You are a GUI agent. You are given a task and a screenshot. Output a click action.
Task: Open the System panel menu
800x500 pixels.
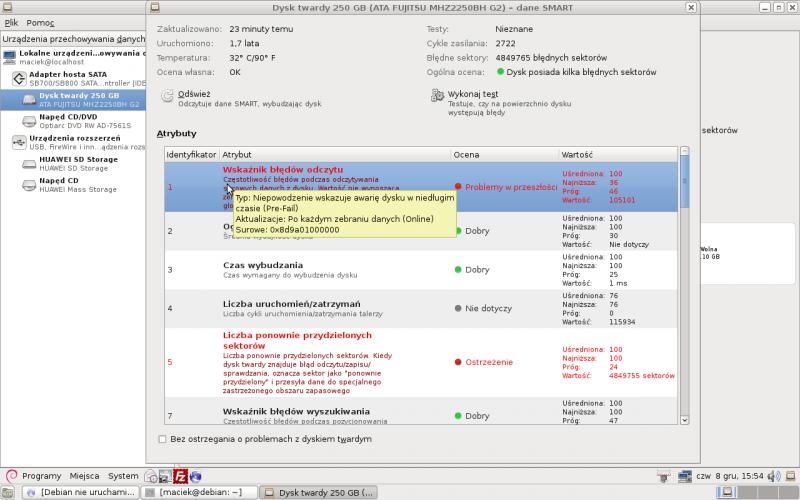[x=123, y=476]
